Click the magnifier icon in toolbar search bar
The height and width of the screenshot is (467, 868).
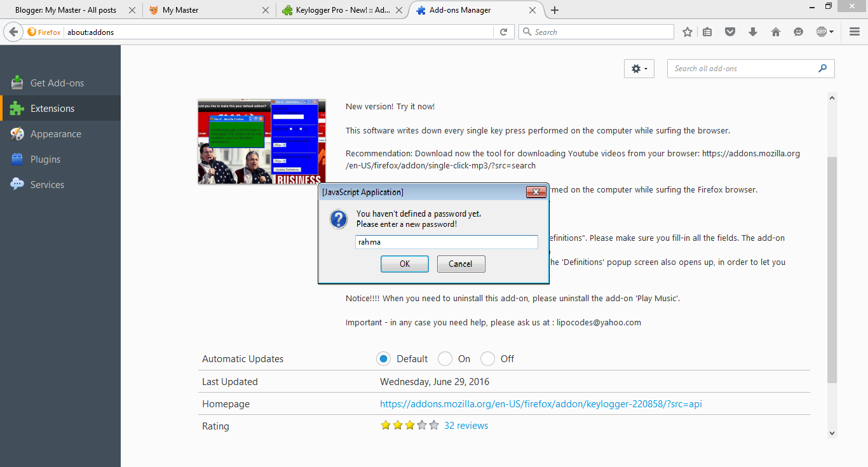tap(527, 32)
